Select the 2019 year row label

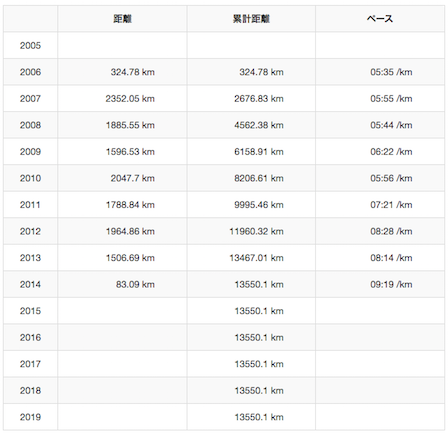[x=30, y=417]
